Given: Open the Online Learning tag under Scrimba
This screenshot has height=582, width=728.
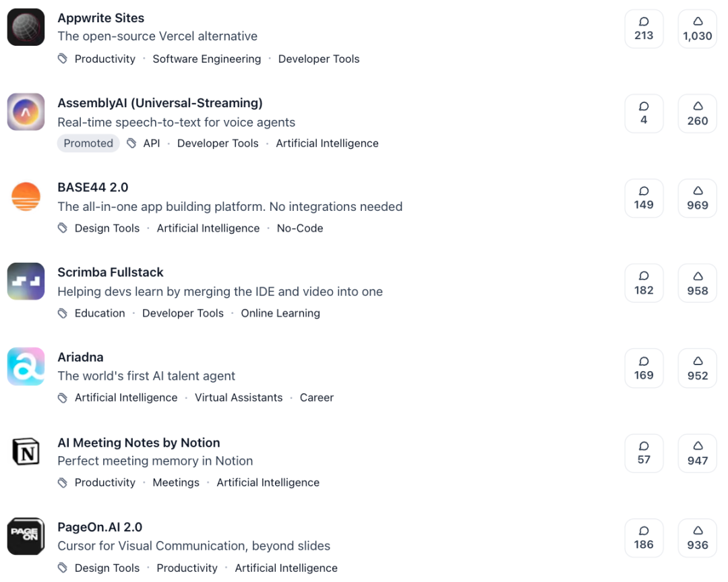Looking at the screenshot, I should pyautogui.click(x=280, y=313).
